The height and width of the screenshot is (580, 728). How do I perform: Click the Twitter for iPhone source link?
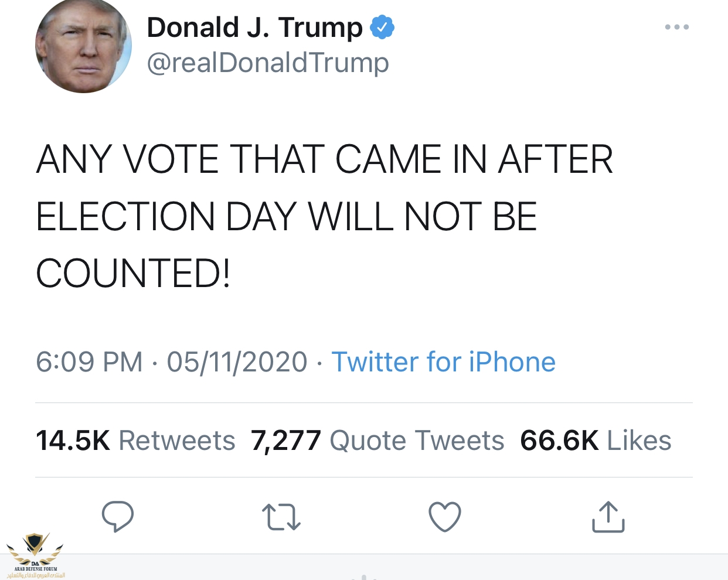443,361
